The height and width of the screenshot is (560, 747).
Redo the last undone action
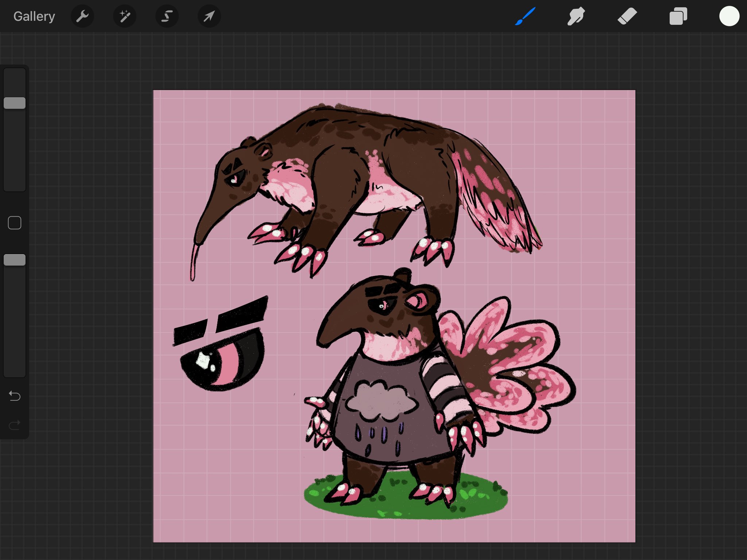point(15,425)
